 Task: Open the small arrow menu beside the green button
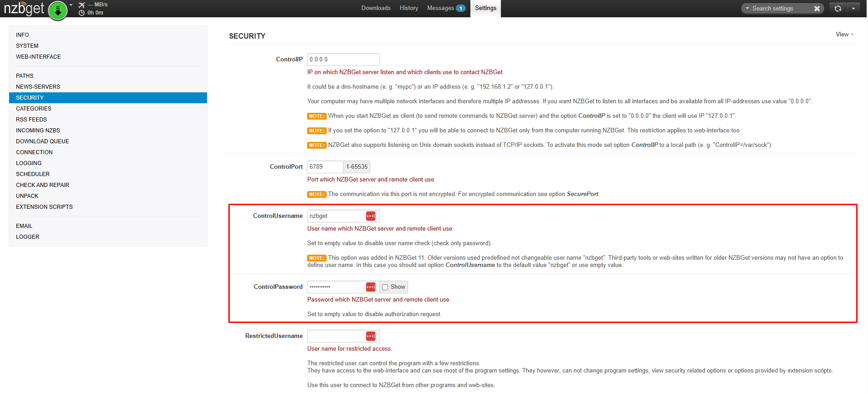(x=71, y=5)
